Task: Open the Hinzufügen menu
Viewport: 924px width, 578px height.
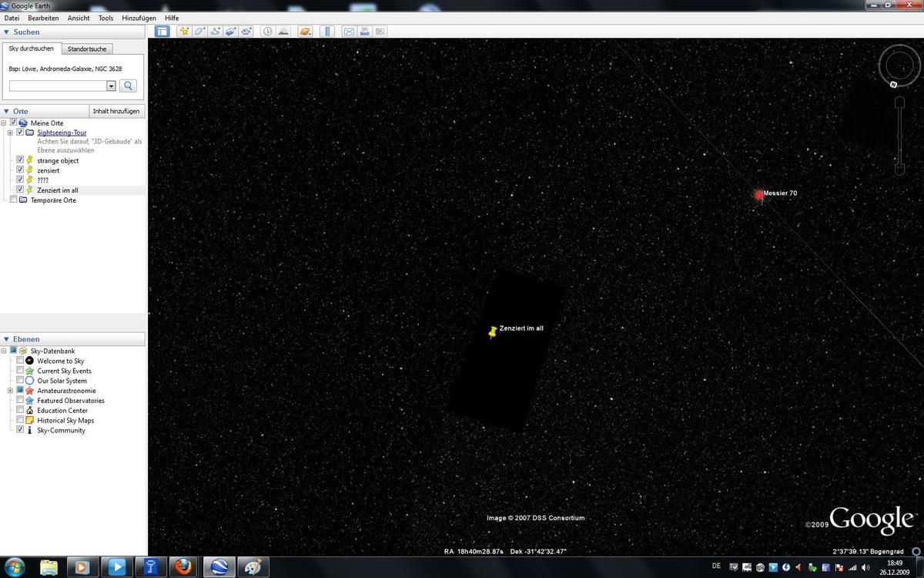Action: 139,18
